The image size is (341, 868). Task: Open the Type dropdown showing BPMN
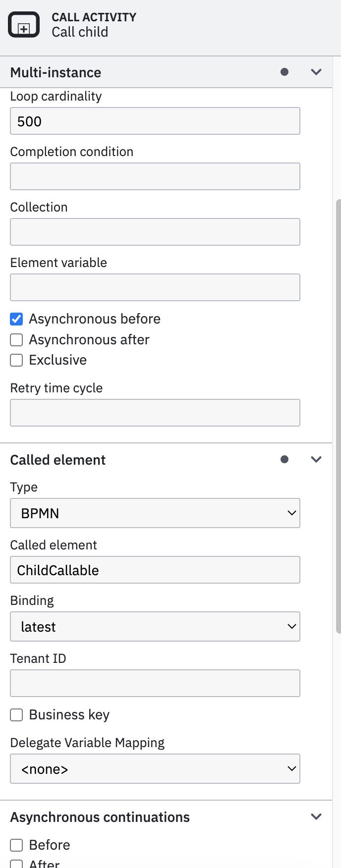point(155,513)
